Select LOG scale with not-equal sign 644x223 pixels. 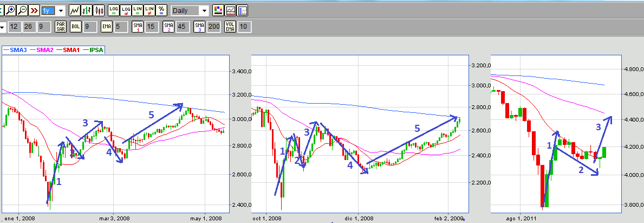126,10
